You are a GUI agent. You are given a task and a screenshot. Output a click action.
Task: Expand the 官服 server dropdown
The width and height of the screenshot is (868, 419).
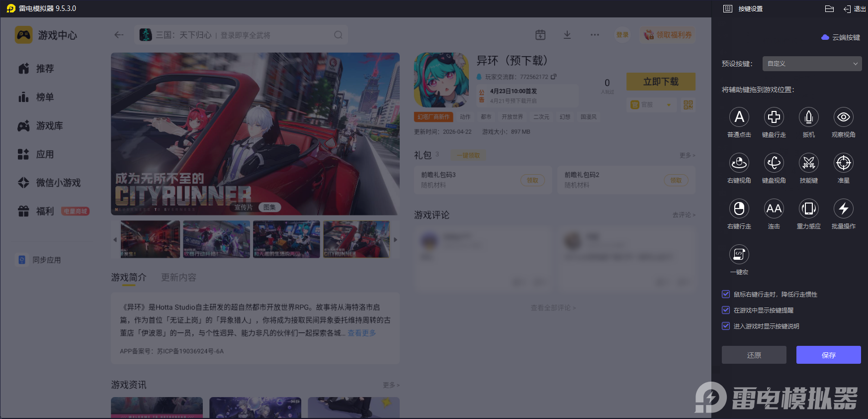(x=652, y=105)
